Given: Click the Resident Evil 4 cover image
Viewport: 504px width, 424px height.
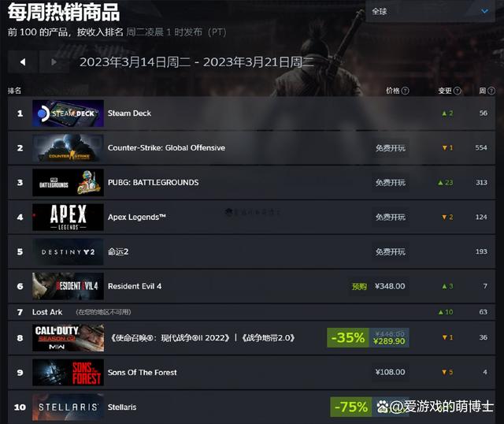Looking at the screenshot, I should [x=68, y=286].
